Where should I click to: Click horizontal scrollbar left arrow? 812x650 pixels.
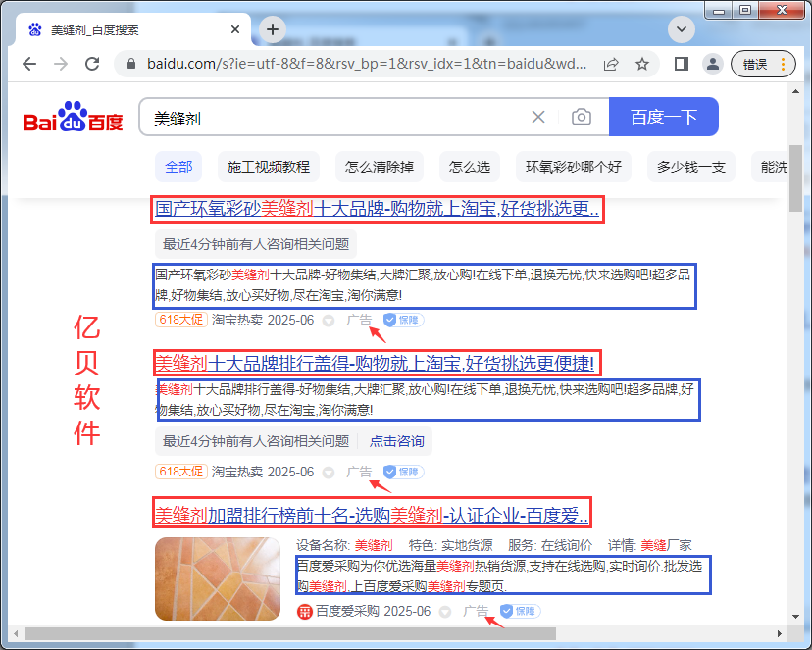pos(16,633)
